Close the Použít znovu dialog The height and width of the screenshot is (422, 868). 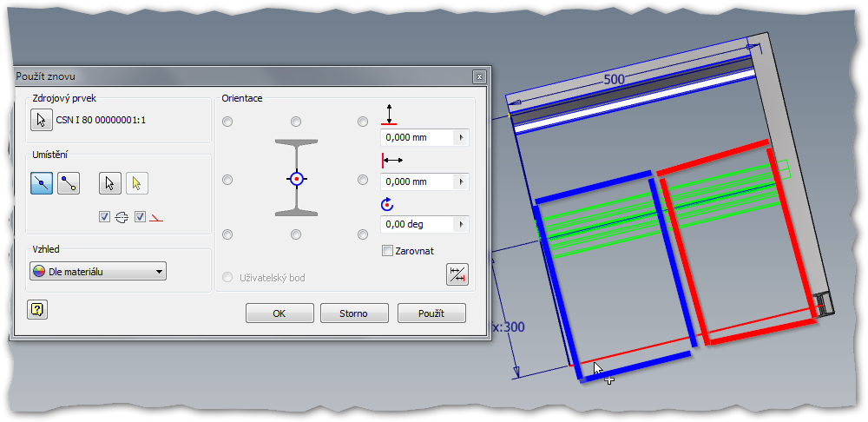click(478, 76)
